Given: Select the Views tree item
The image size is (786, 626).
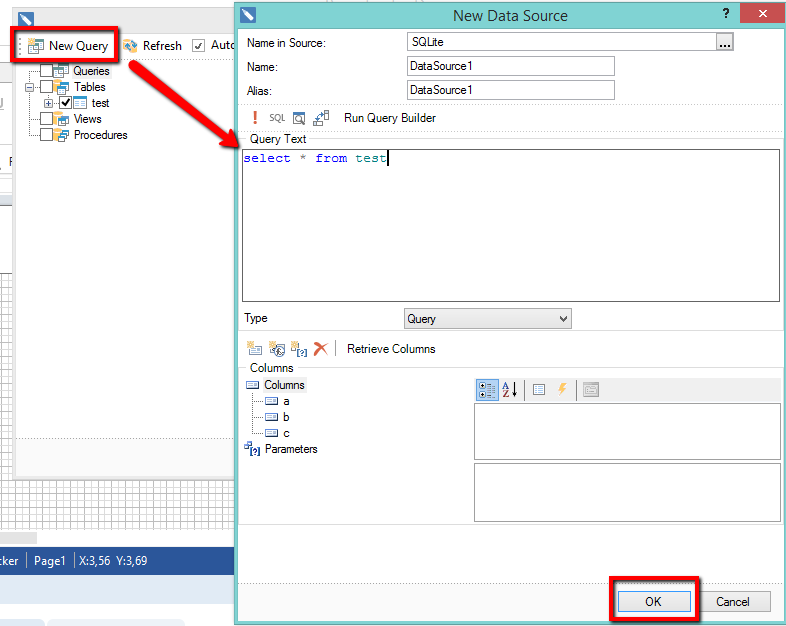Looking at the screenshot, I should pyautogui.click(x=88, y=119).
